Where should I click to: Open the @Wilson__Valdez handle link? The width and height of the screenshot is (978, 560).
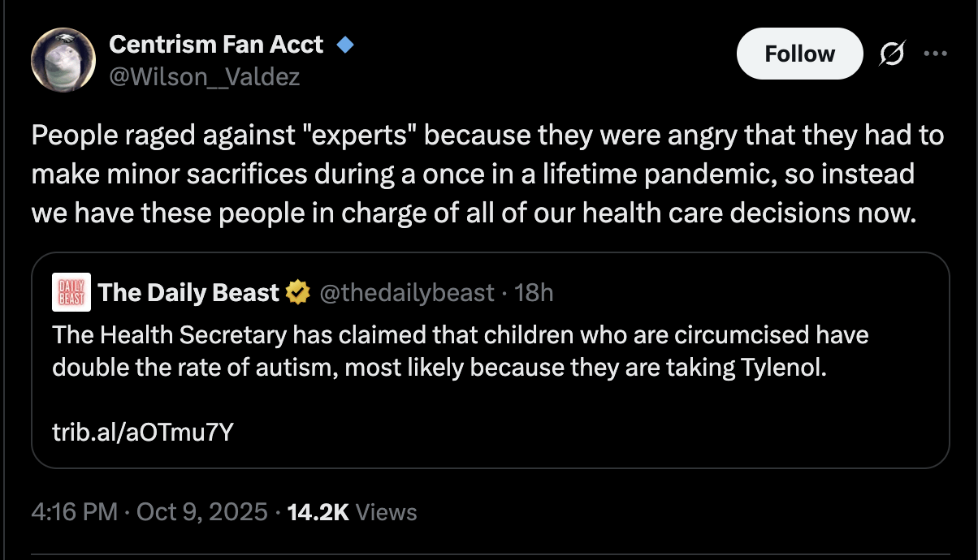point(205,77)
